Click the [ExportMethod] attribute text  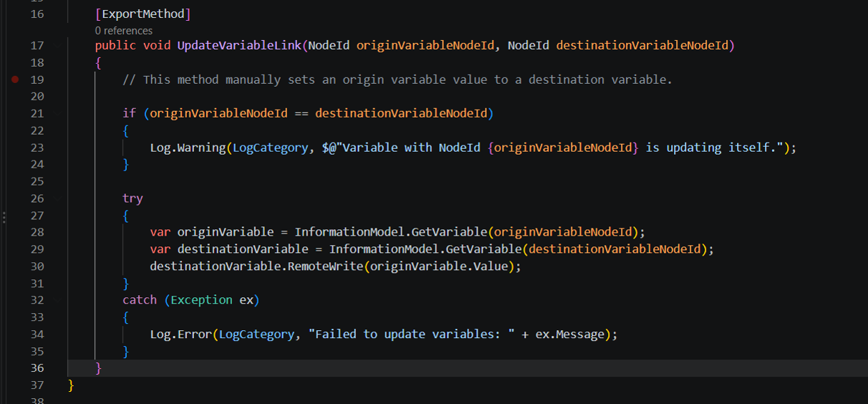coord(143,14)
